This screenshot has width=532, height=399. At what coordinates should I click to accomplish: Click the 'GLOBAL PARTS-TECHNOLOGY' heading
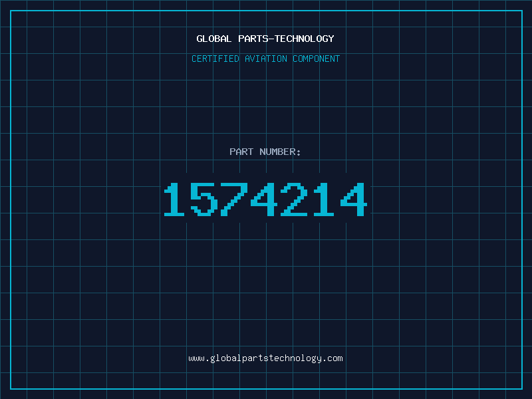(x=265, y=39)
